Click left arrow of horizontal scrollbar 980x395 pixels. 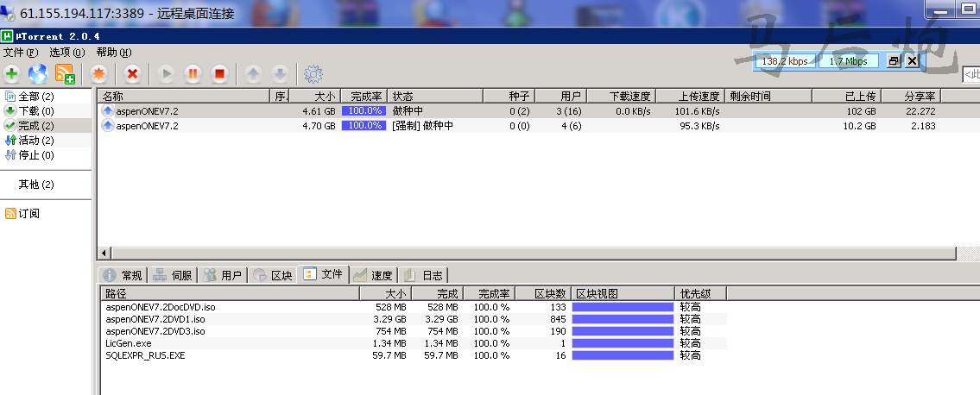104,254
